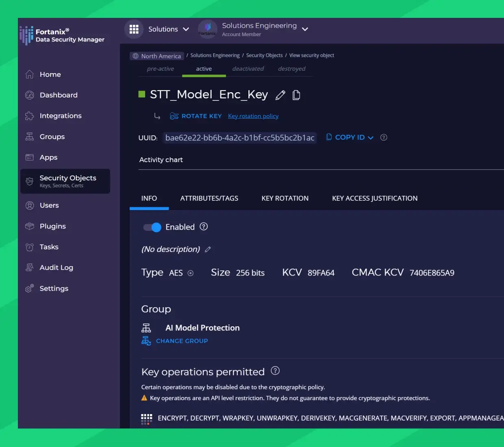Click the pencil icon to rename STT_Model_Enc_Key
This screenshot has width=504, height=447.
point(280,95)
